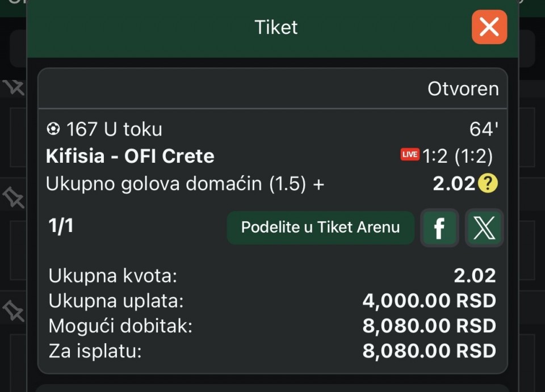The width and height of the screenshot is (545, 392).
Task: Share the ticket on X
Action: pyautogui.click(x=484, y=227)
